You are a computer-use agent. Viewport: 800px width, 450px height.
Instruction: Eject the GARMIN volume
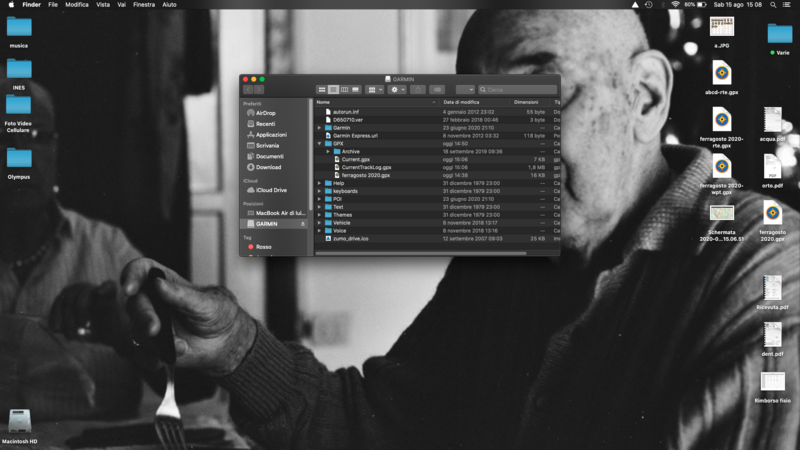303,224
